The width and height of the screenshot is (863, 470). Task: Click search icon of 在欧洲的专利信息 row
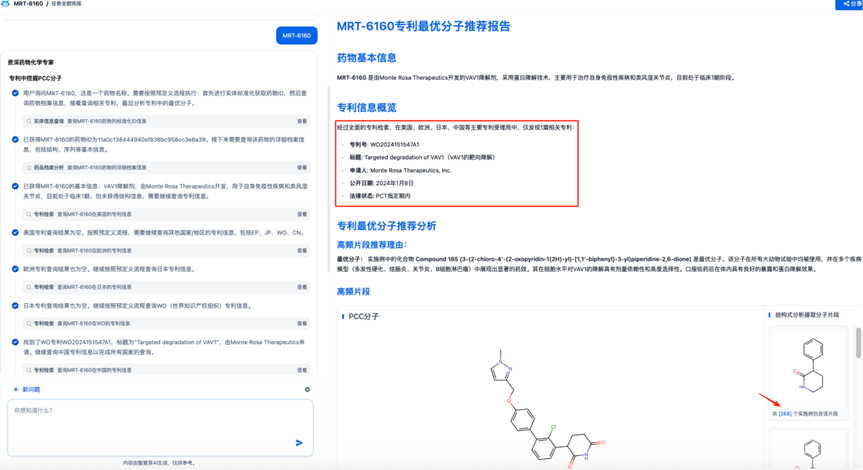coord(29,250)
